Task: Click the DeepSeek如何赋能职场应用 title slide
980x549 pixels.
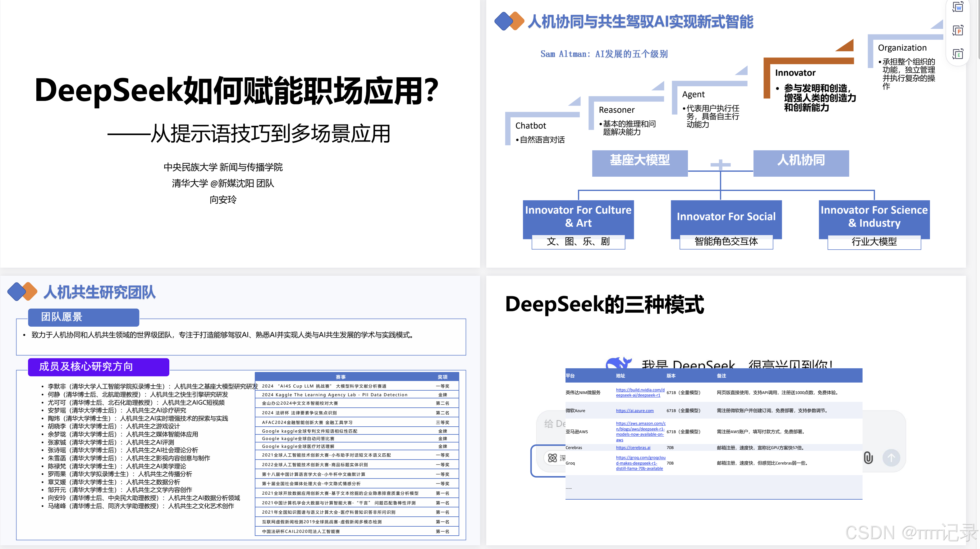Action: 237,90
